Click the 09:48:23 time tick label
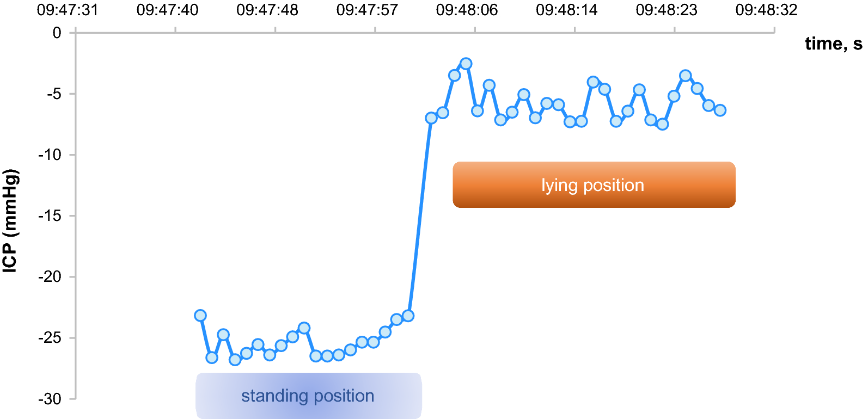868x419 pixels. point(667,10)
